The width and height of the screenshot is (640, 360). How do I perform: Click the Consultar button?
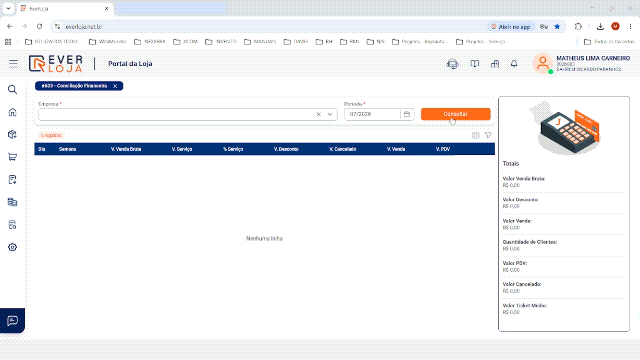pyautogui.click(x=456, y=114)
